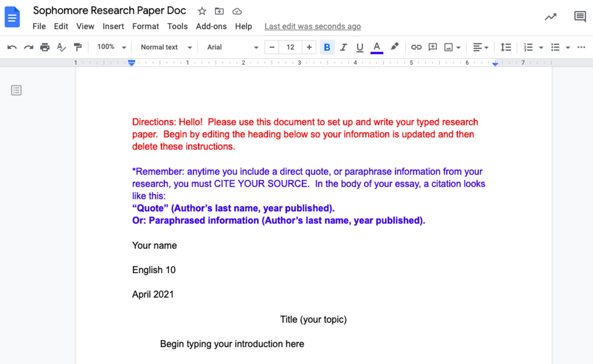593x364 pixels.
Task: Open the zoom 100% dropdown
Action: pos(111,47)
